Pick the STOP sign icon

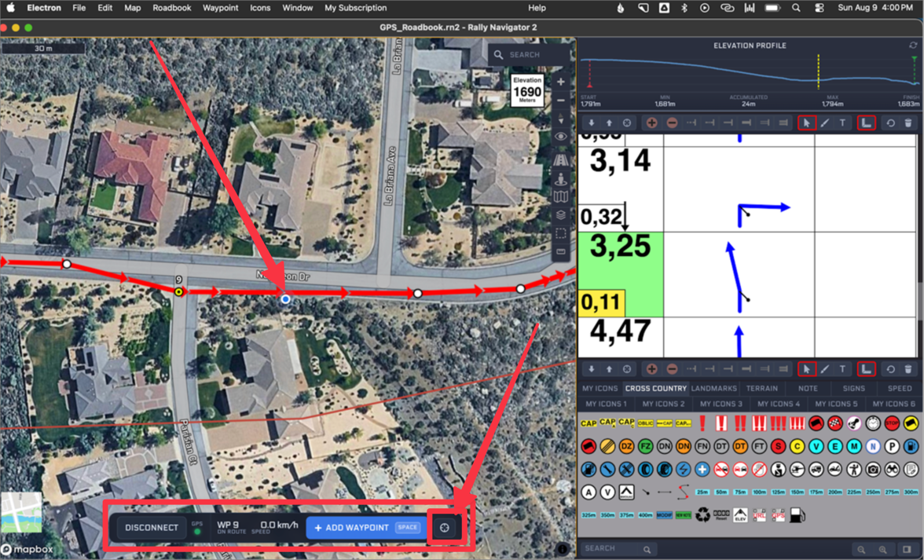892,423
